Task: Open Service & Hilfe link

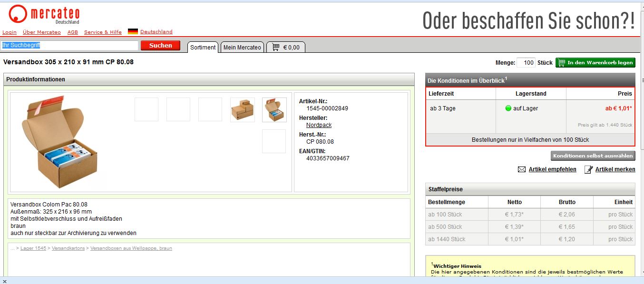Action: click(103, 32)
